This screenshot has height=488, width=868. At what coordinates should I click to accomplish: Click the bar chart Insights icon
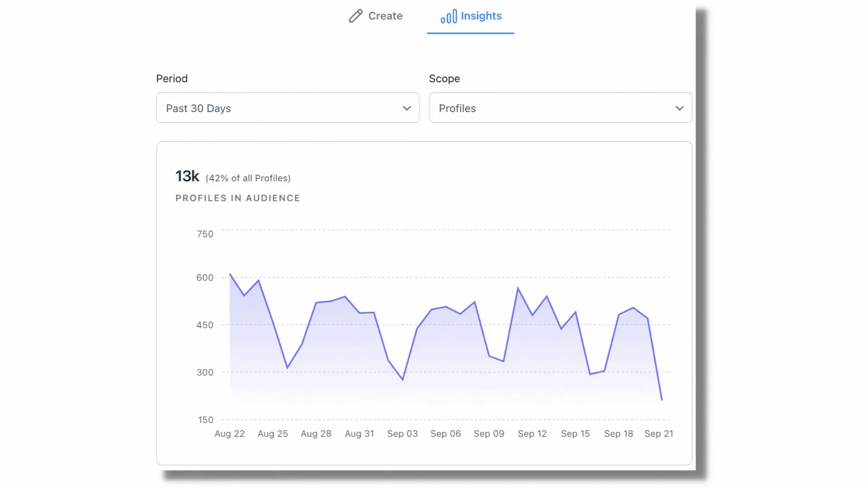coord(448,17)
